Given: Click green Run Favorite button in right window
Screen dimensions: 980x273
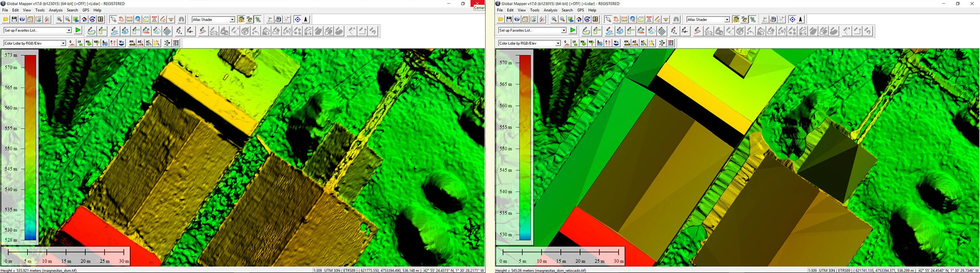Looking at the screenshot, I should click(x=573, y=30).
